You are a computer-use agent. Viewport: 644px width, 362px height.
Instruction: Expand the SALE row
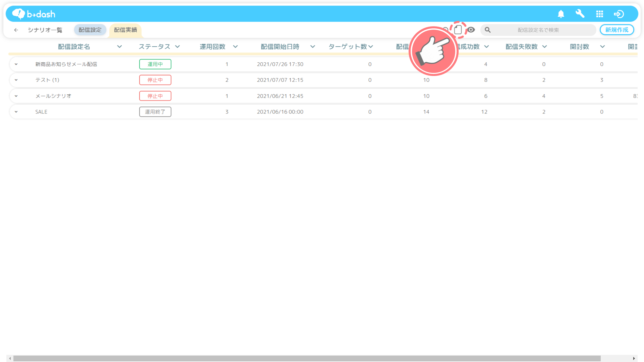pos(16,112)
